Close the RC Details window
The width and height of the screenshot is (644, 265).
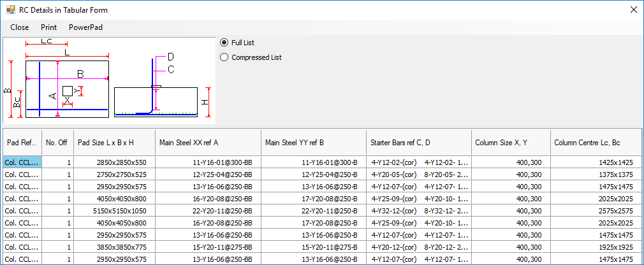633,10
